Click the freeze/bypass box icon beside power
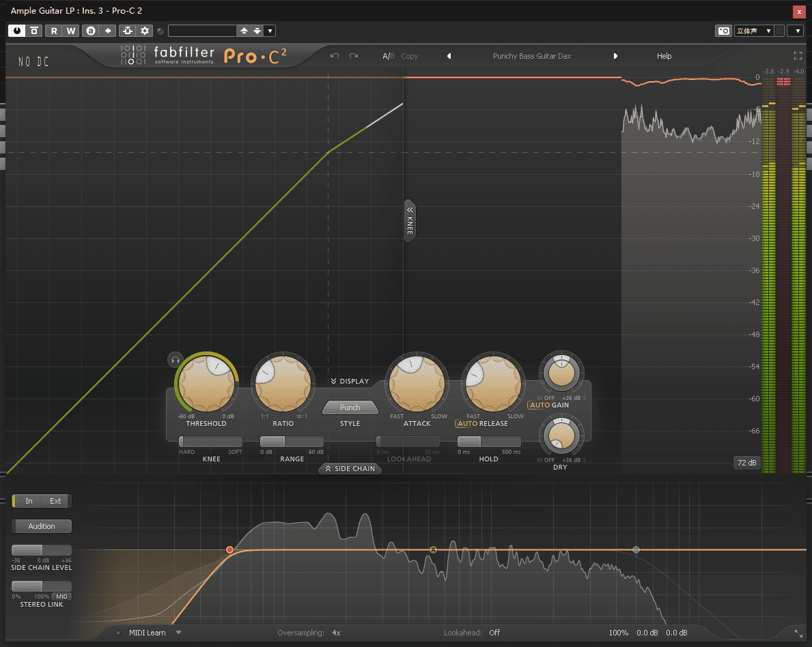812x647 pixels. pyautogui.click(x=33, y=31)
